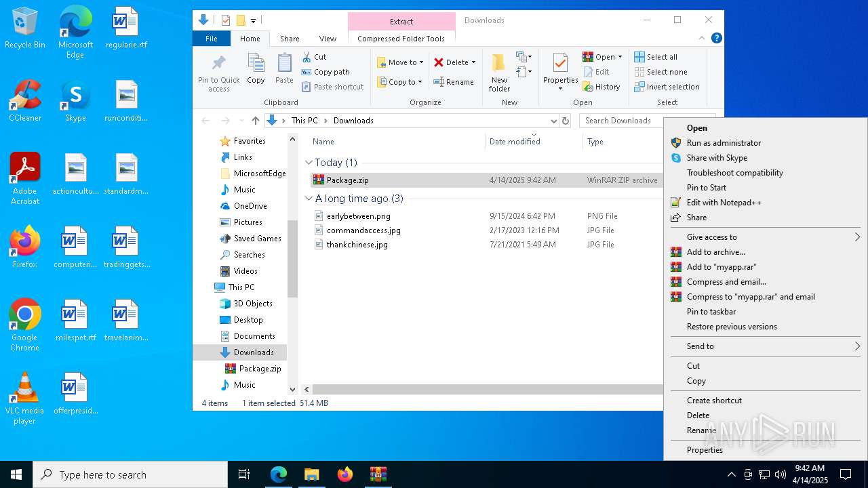Open the Explorer Help icon
Screen dimensions: 868x488
716,39
